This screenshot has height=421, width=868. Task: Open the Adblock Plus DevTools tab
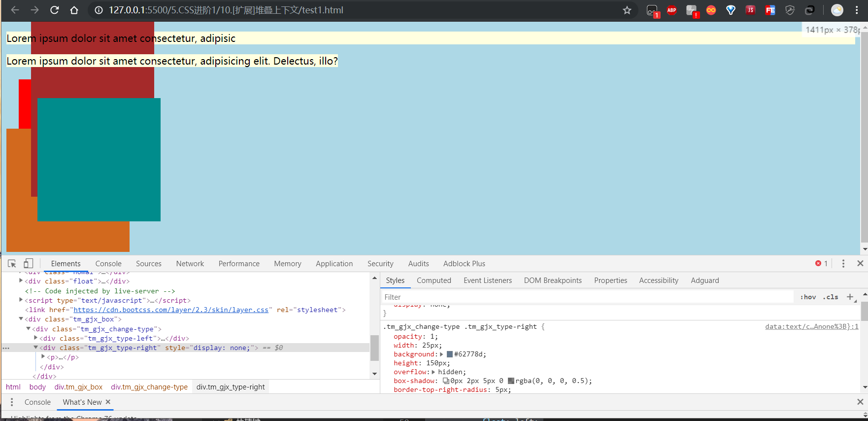464,264
